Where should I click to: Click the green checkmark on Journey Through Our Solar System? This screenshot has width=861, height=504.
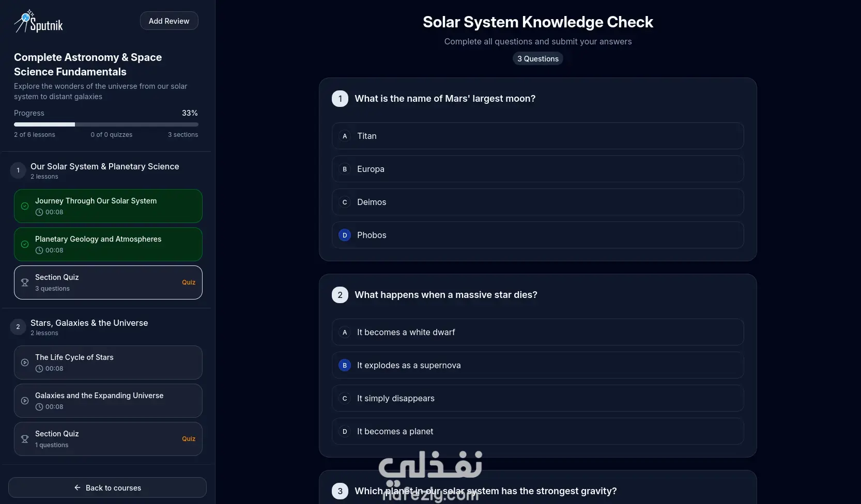pos(25,206)
